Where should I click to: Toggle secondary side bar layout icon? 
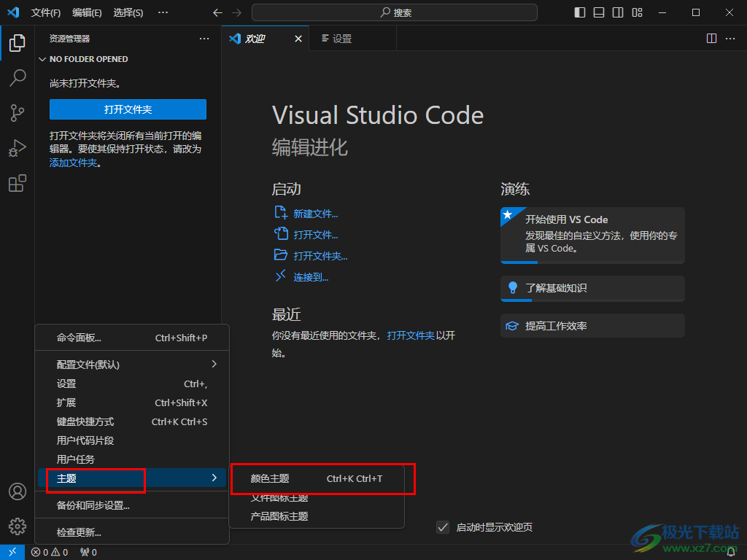pos(618,12)
